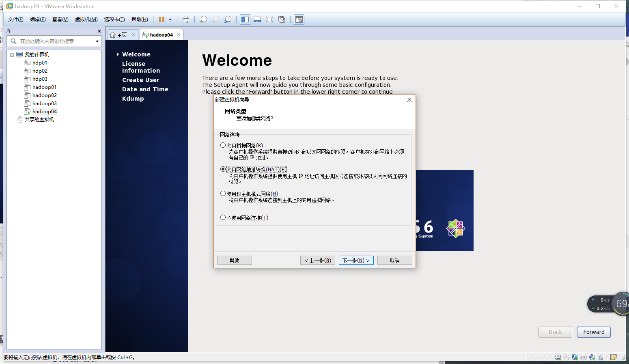This screenshot has width=629, height=364.
Task: Select hdp02 in the library tree
Action: (40, 71)
